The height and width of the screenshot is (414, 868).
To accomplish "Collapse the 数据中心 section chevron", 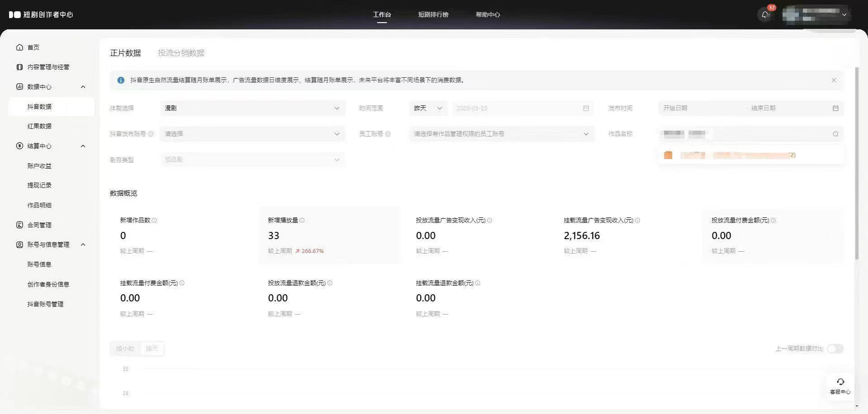I will coord(83,87).
